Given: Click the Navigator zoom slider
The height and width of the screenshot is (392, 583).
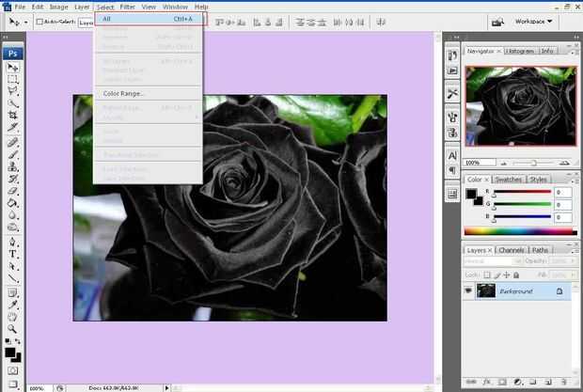Looking at the screenshot, I should coord(533,163).
